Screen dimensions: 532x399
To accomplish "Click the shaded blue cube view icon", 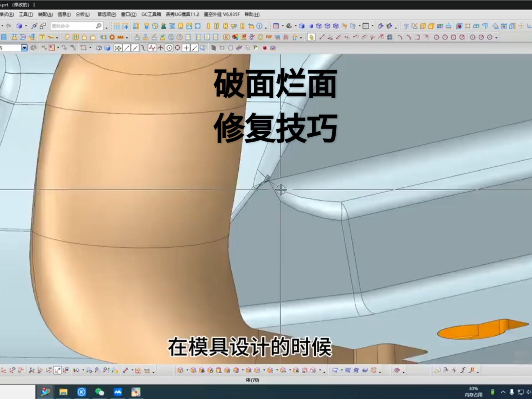I will click(x=302, y=26).
